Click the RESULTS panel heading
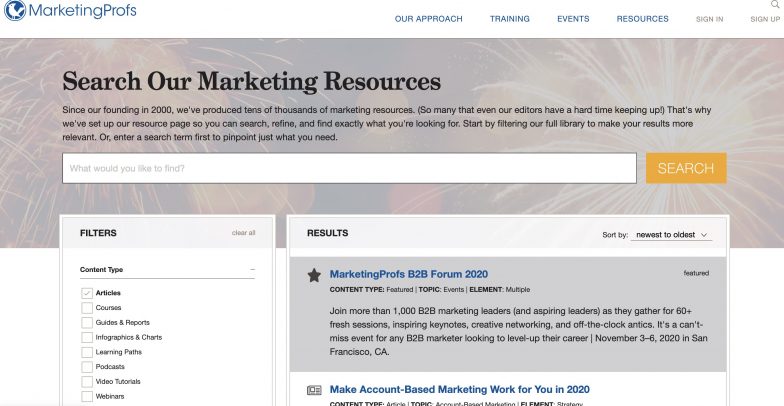This screenshot has width=784, height=406. 328,233
